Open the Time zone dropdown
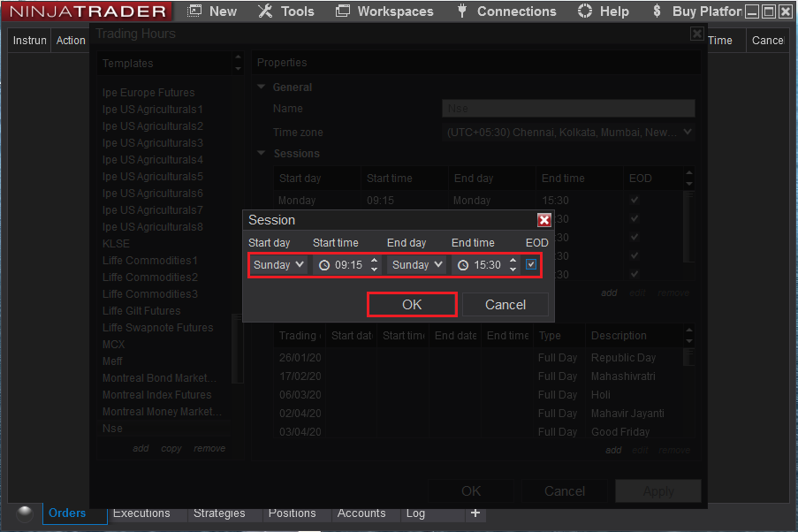 pyautogui.click(x=569, y=133)
